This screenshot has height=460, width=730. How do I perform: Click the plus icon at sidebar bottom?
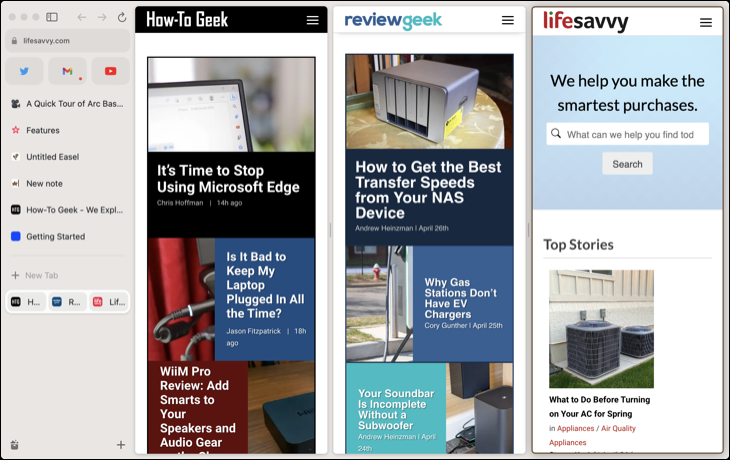tap(121, 445)
